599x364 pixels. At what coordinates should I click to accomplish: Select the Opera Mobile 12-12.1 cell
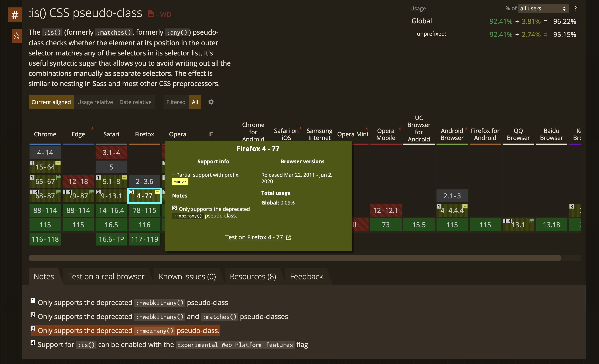[x=386, y=210]
